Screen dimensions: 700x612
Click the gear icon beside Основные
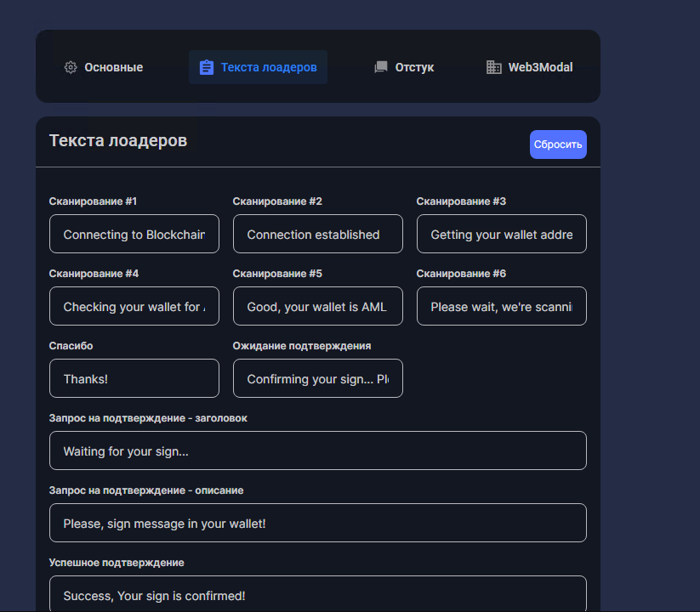71,67
